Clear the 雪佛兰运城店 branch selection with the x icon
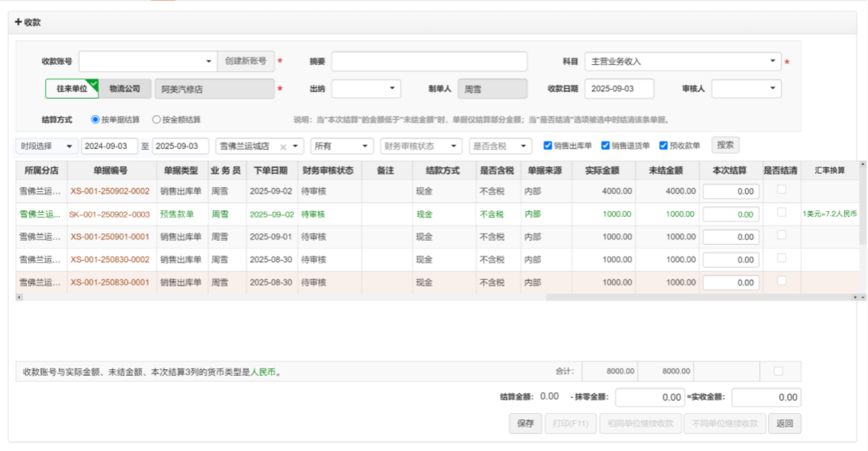868x451 pixels. (283, 146)
